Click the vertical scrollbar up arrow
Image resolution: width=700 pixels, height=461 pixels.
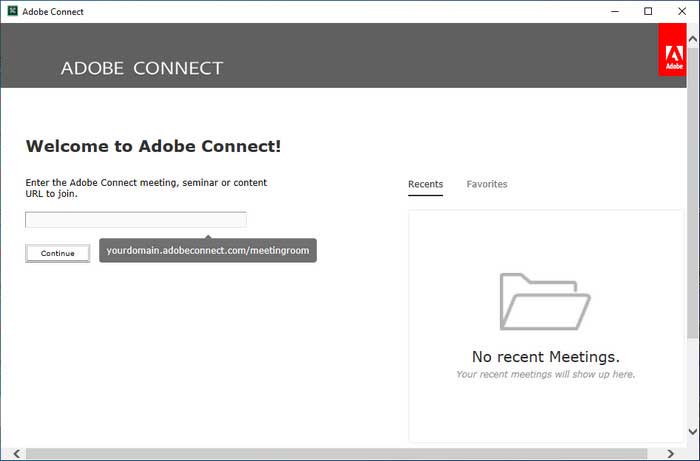[x=693, y=39]
